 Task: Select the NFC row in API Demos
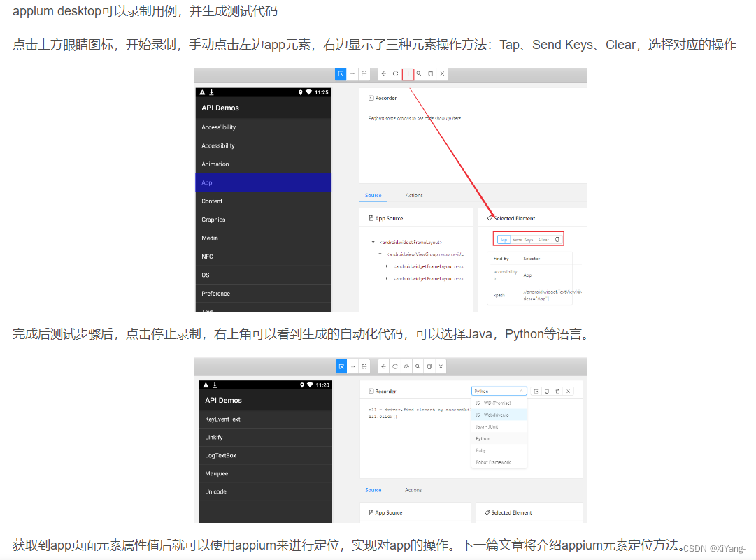point(263,257)
